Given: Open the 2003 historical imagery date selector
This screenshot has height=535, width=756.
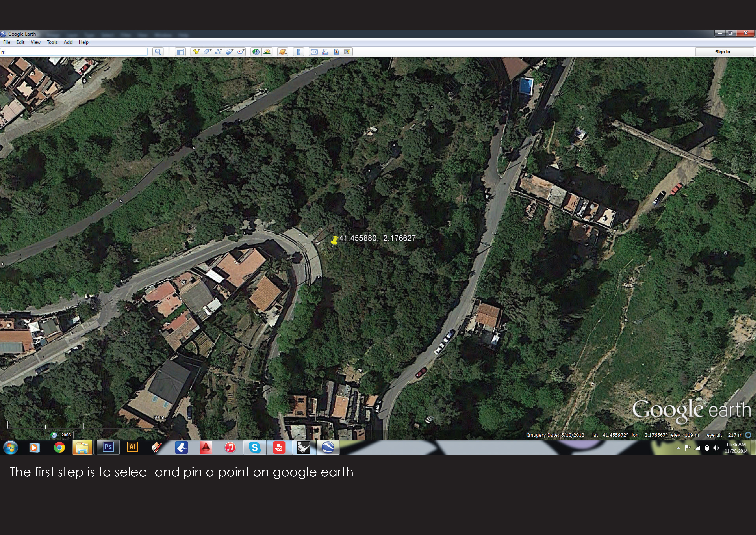Looking at the screenshot, I should click(x=66, y=435).
